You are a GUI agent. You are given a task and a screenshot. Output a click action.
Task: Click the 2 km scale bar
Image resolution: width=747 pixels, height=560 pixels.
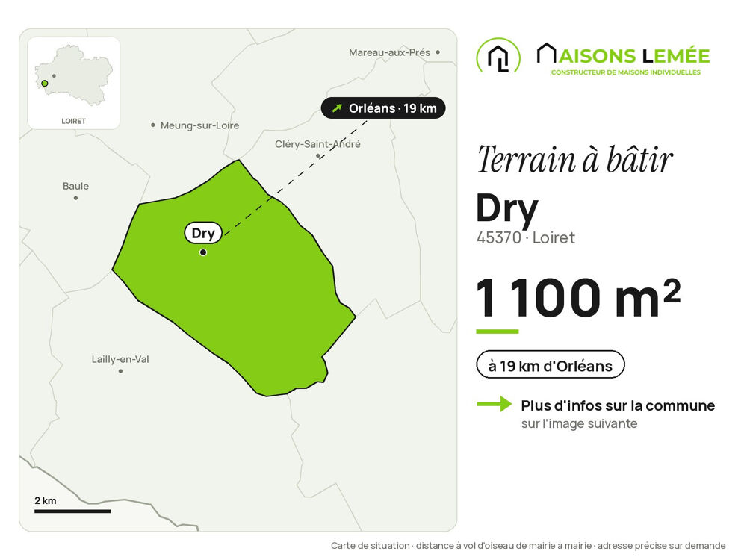coord(72,511)
